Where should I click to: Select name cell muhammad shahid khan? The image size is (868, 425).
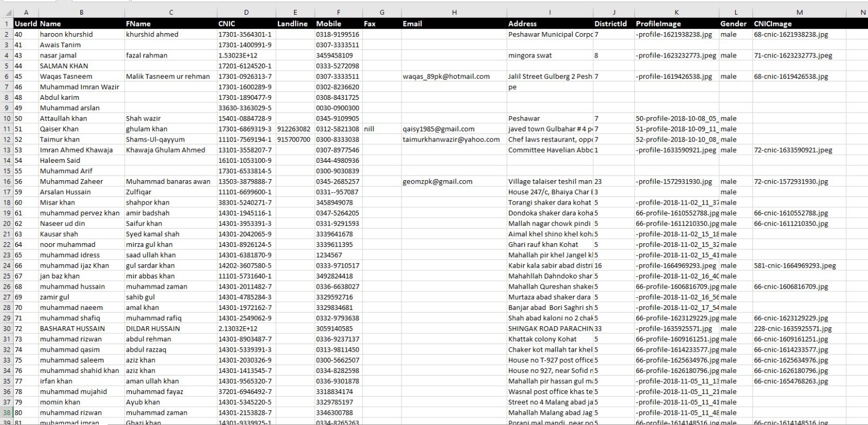pos(81,371)
